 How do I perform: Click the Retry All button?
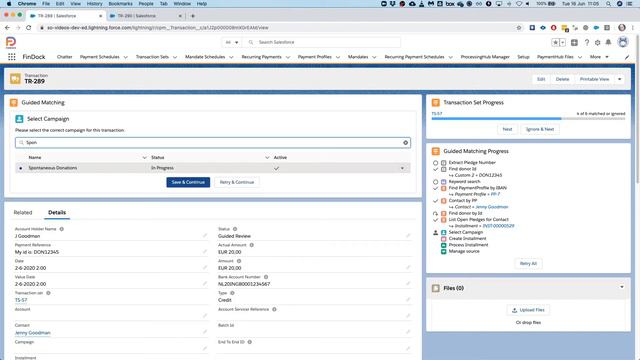point(528,264)
